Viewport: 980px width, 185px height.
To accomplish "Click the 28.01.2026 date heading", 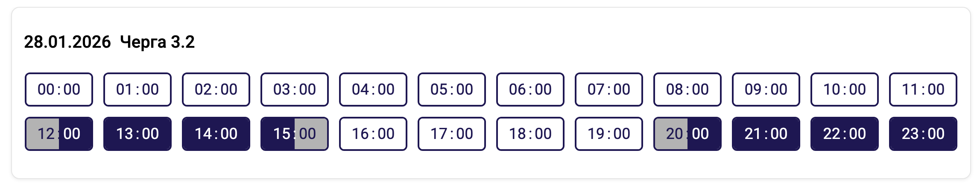I will 67,42.
